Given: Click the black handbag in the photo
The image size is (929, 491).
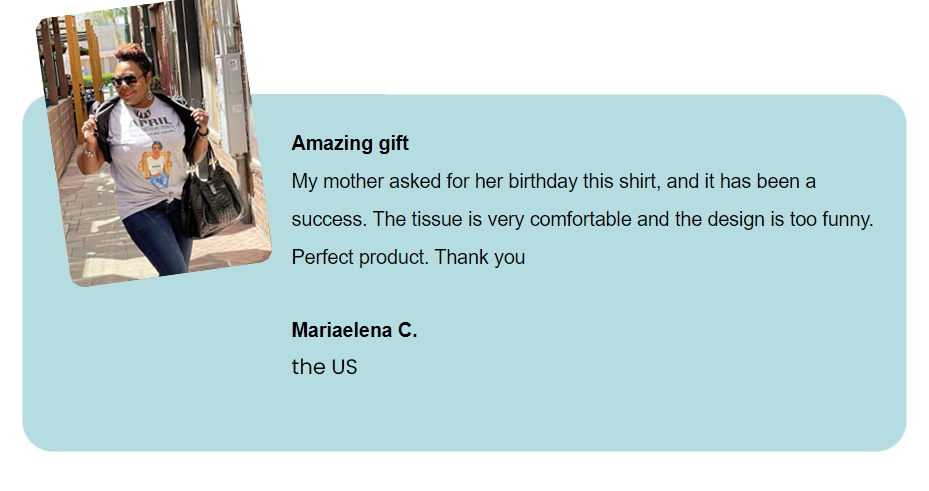Looking at the screenshot, I should pos(212,200).
